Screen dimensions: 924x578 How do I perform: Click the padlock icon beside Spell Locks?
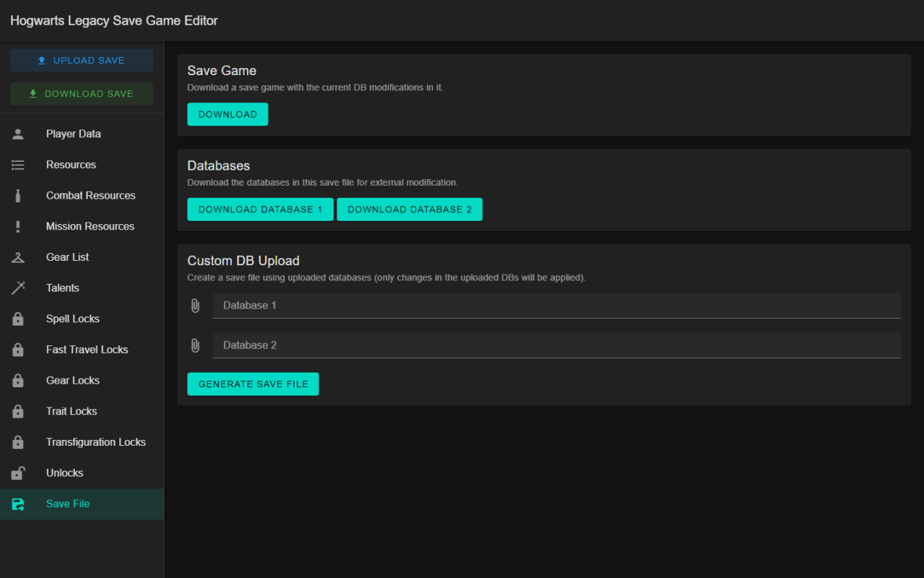(x=18, y=319)
